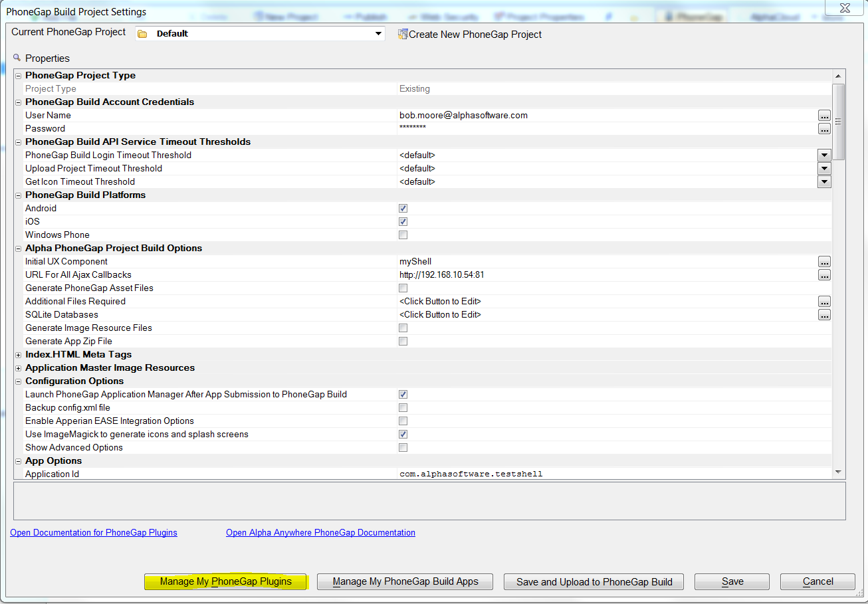Click ellipsis button for URL For All Ajax Callbacks
Viewport: 868px width, 604px height.
coord(824,275)
